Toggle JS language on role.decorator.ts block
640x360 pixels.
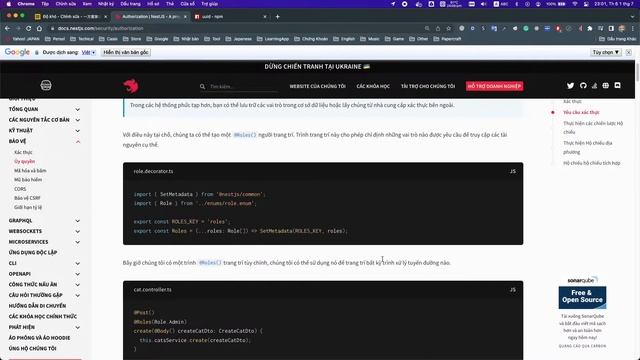(513, 171)
